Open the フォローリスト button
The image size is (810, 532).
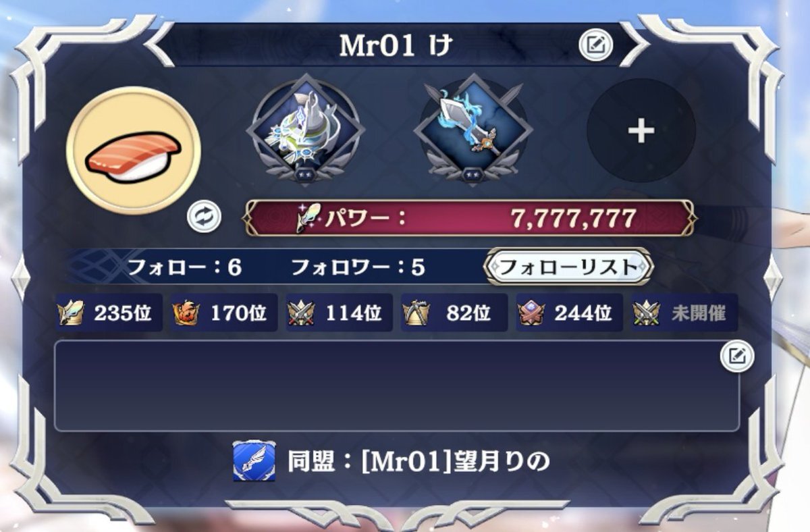click(569, 266)
